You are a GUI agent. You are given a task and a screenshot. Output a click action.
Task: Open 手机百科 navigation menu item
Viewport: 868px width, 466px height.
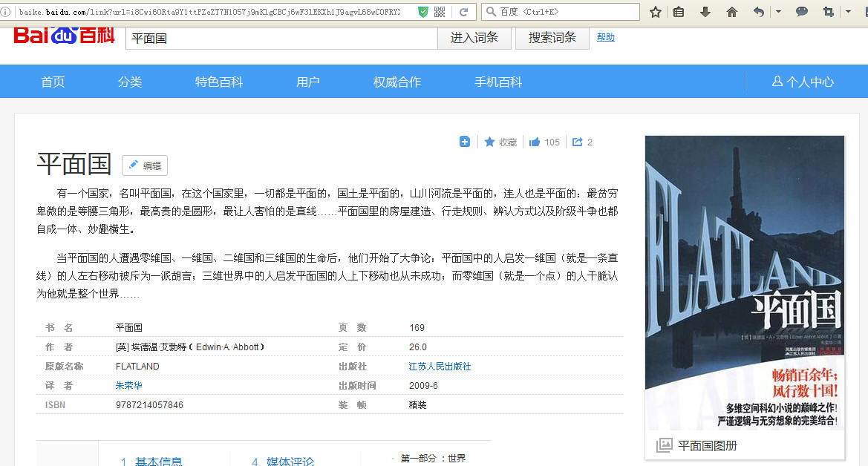pos(498,82)
